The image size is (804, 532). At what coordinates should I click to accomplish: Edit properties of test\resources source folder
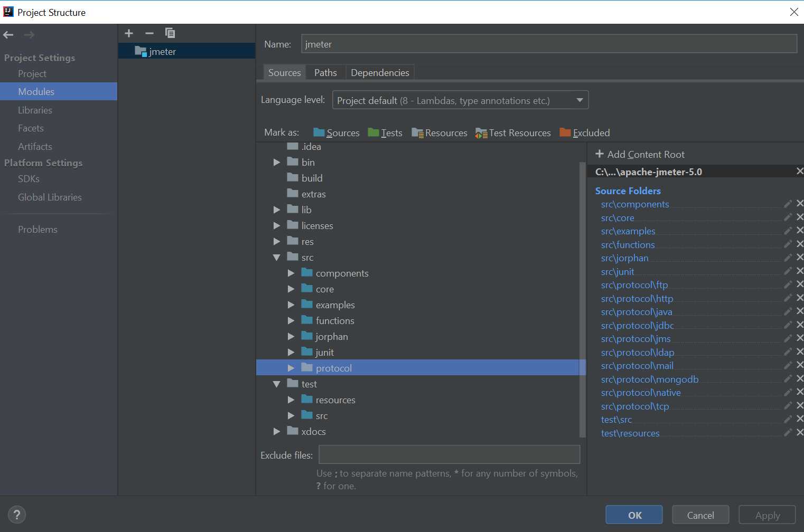click(788, 433)
